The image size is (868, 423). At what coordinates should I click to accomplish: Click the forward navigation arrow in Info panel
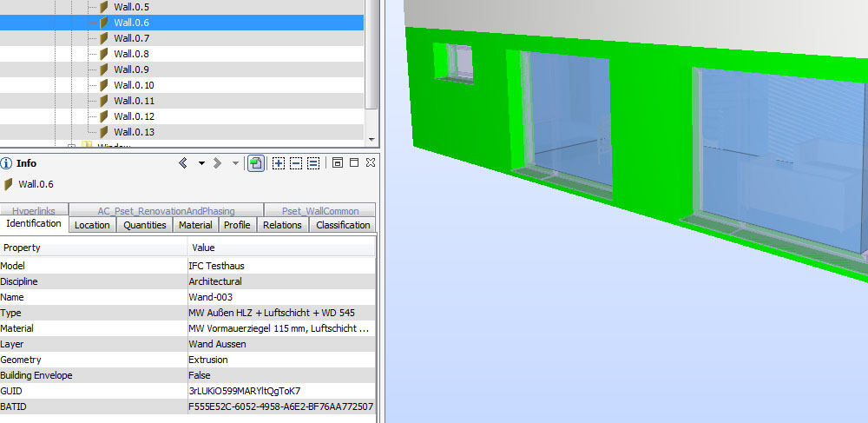[217, 163]
